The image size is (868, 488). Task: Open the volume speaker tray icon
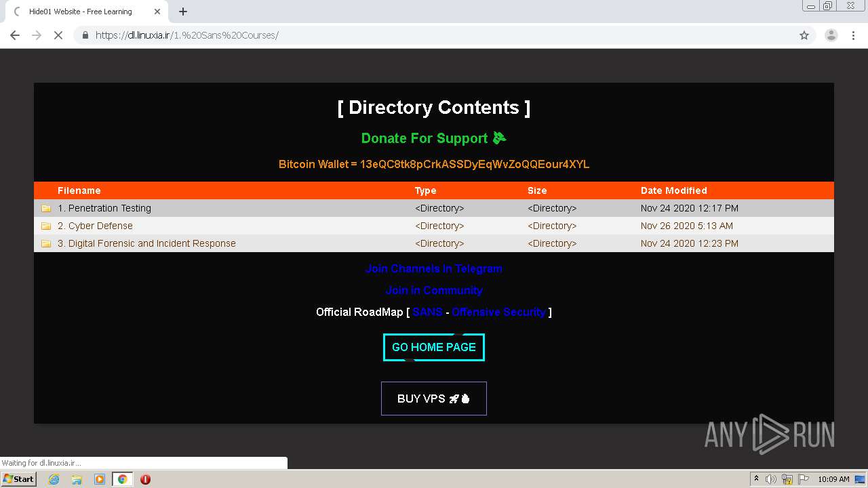[x=771, y=479]
